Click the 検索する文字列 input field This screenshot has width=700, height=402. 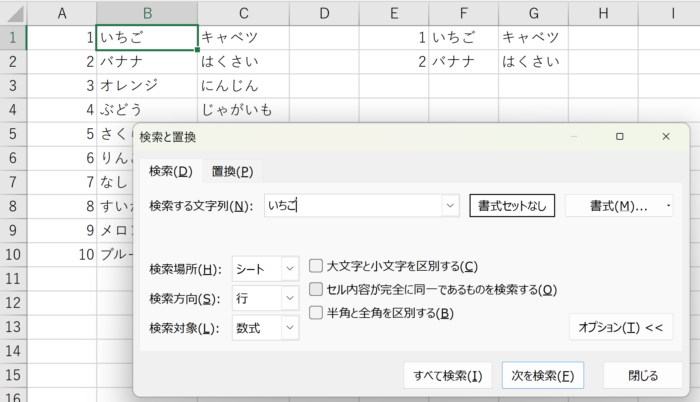point(352,206)
